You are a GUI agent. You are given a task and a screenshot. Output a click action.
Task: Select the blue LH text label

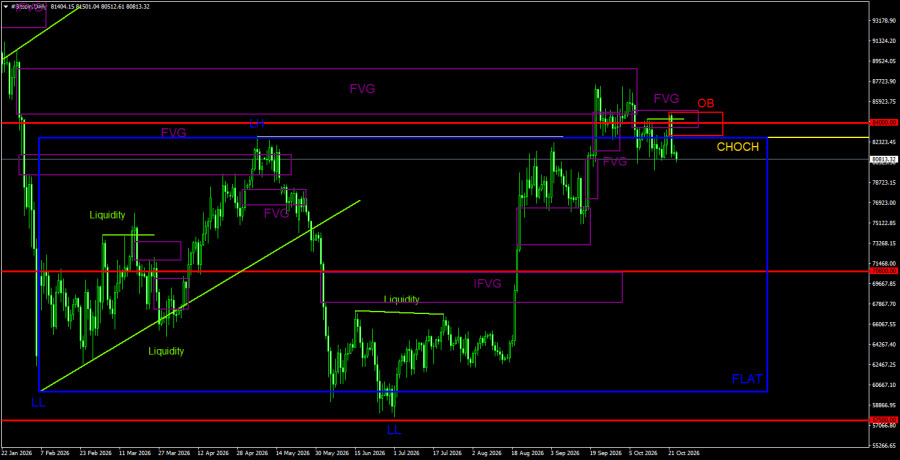tap(257, 123)
